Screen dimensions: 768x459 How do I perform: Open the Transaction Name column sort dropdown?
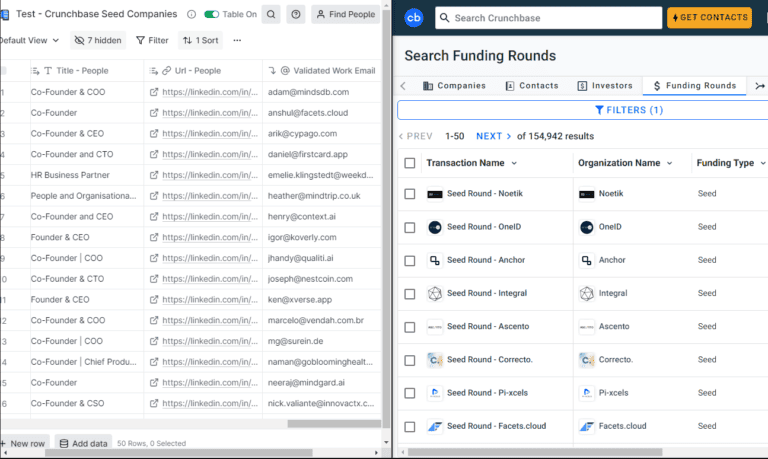click(515, 163)
